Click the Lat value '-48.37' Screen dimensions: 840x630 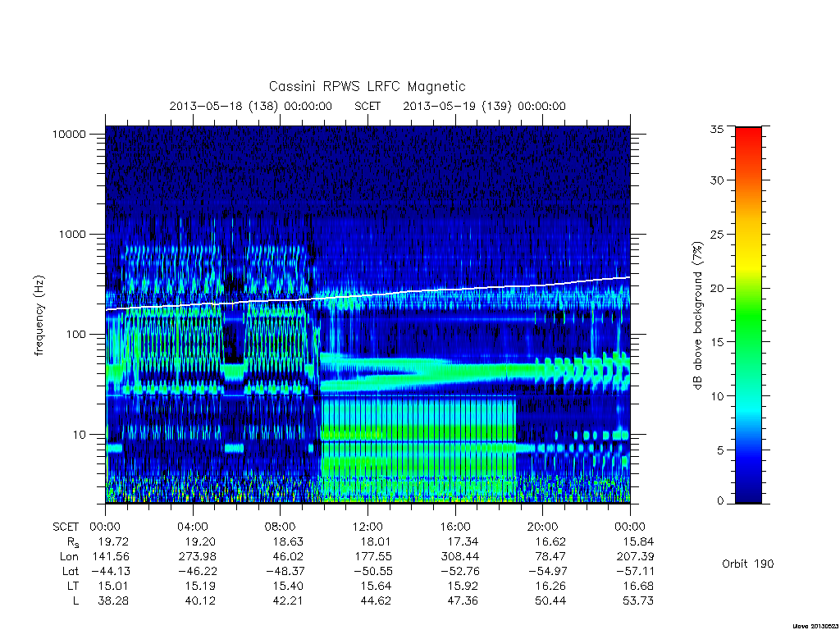click(285, 571)
